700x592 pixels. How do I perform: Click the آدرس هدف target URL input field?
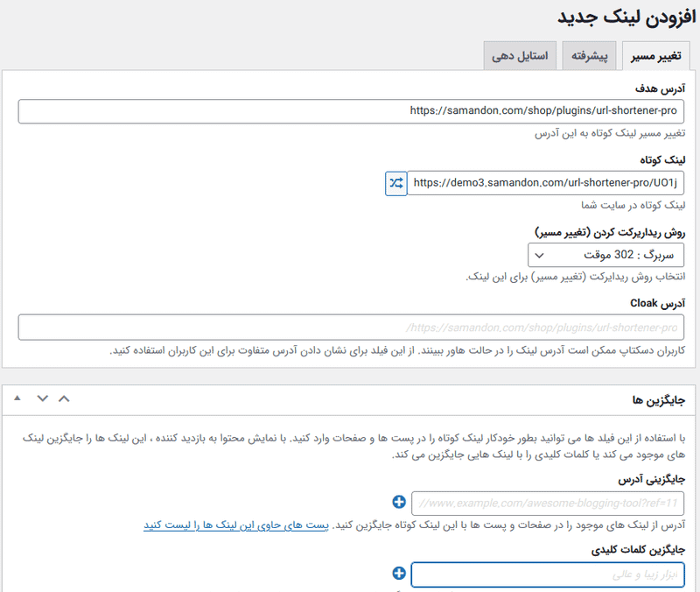click(351, 111)
